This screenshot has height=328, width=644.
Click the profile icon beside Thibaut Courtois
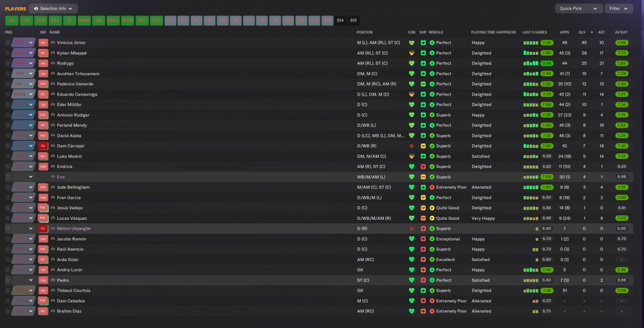[53, 290]
